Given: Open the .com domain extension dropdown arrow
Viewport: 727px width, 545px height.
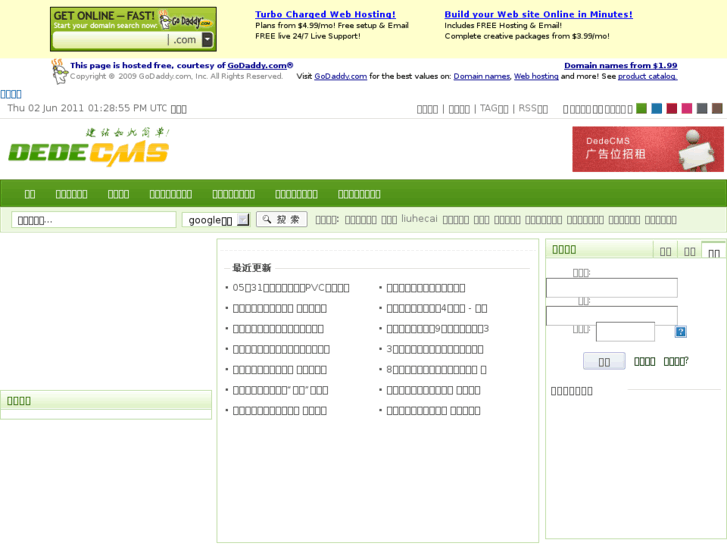Looking at the screenshot, I should [208, 40].
